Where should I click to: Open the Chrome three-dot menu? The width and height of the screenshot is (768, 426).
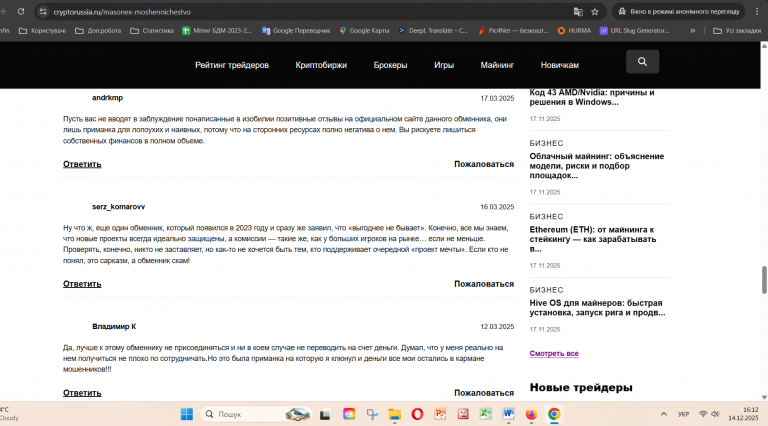pyautogui.click(x=757, y=12)
